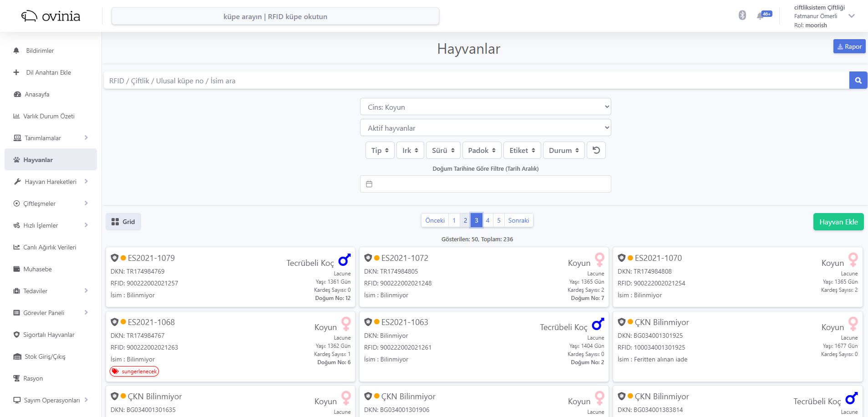Open the Irk filter dropdown

click(x=411, y=150)
